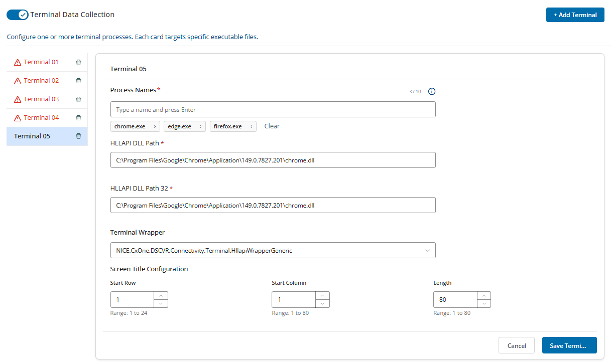
Task: Click the Start Column number field
Action: [x=294, y=300]
